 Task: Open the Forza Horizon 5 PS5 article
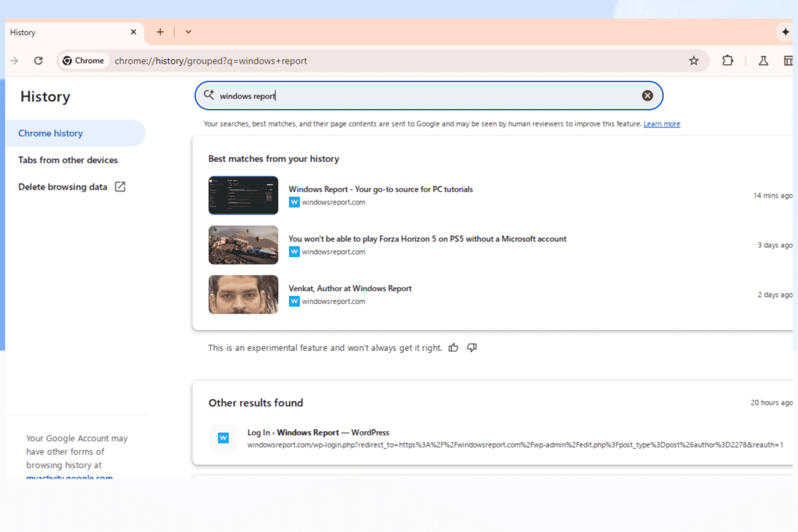(428, 239)
